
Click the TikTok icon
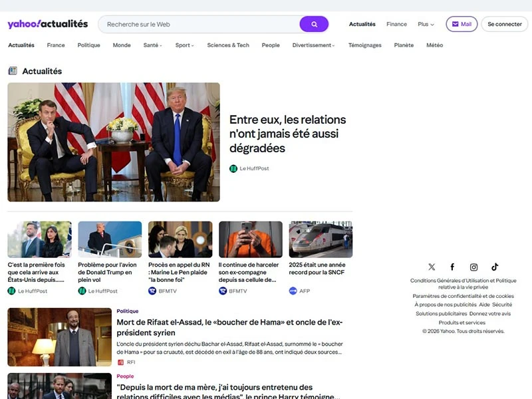tap(494, 267)
